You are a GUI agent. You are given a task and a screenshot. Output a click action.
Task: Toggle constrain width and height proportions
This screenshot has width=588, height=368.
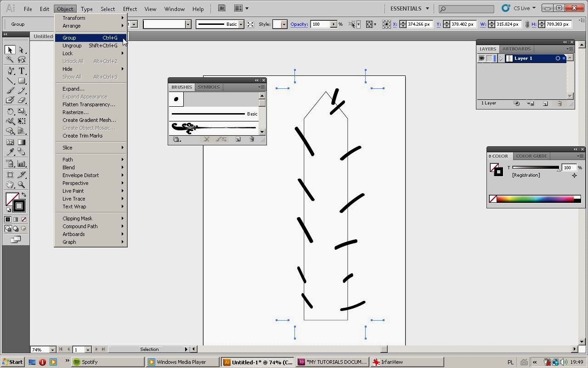pyautogui.click(x=527, y=24)
